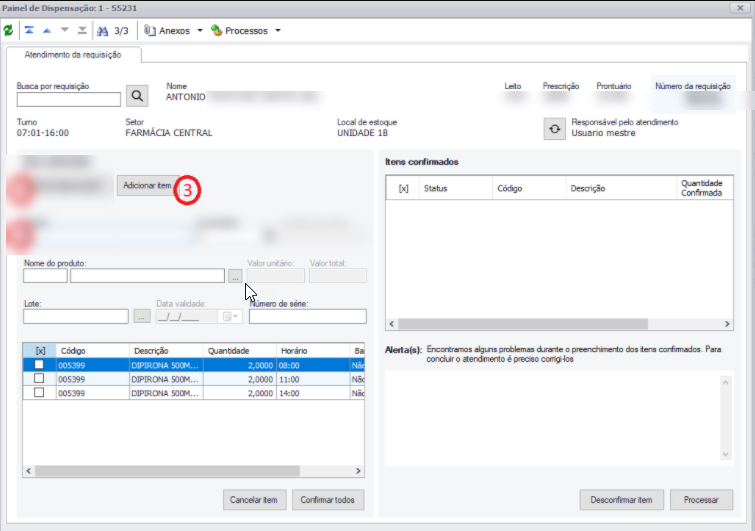Click the reload icon beside Responsável pelo atendimento

point(555,129)
